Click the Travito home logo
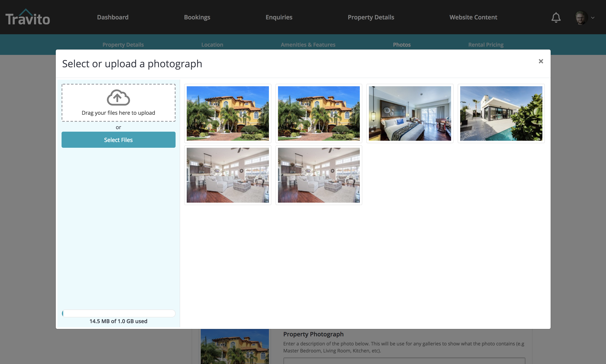This screenshot has height=364, width=606. 28,17
